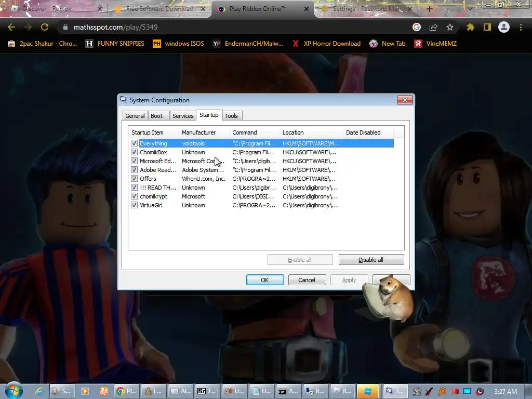Viewport: 532px width, 399px height.
Task: Switch to 7-Zip taskbar button
Action: pyautogui.click(x=207, y=391)
